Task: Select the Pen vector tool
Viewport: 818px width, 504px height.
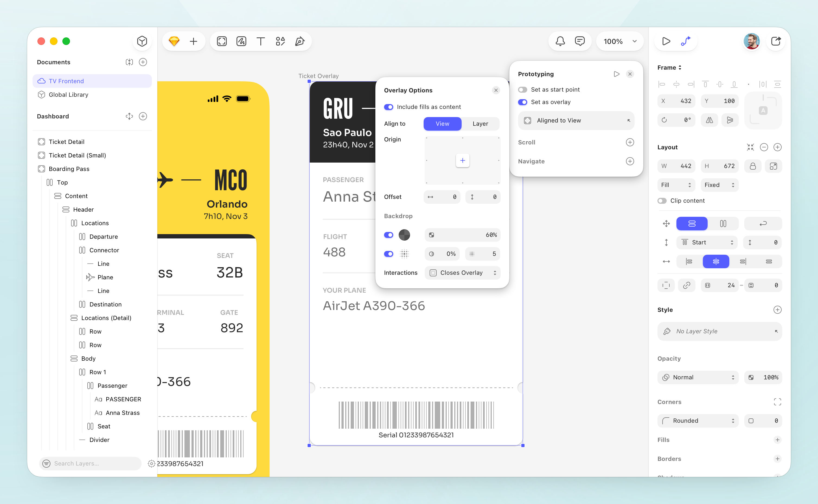Action: [x=300, y=41]
